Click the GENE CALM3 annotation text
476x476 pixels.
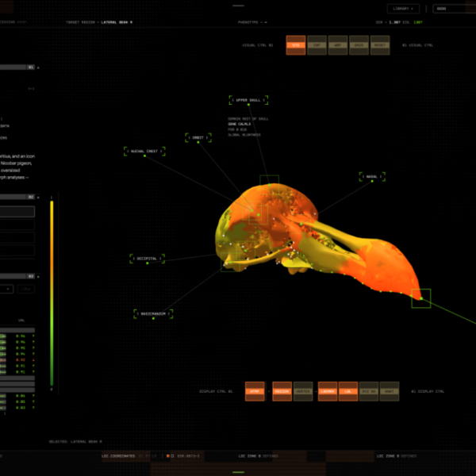[240, 125]
